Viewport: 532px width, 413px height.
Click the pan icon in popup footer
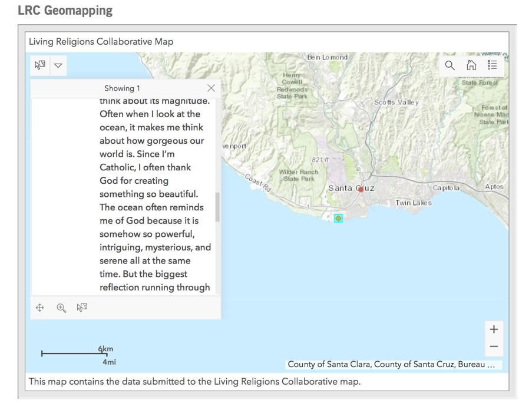40,308
